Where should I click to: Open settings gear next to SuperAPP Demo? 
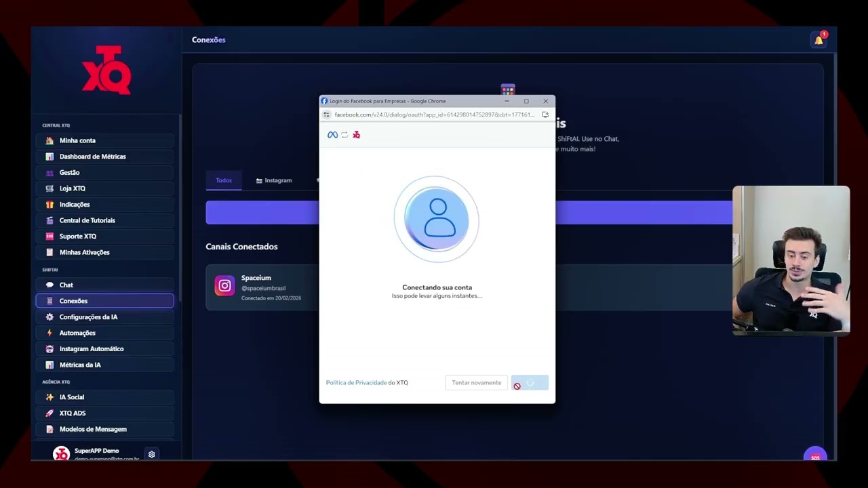[x=152, y=454]
